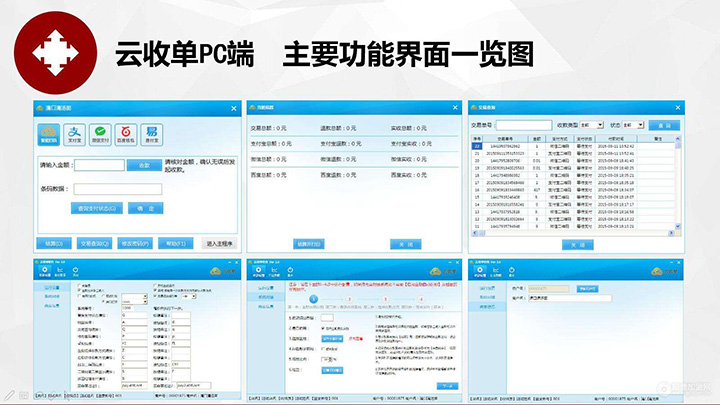Click the 条码数据 barcode input field

(116, 188)
